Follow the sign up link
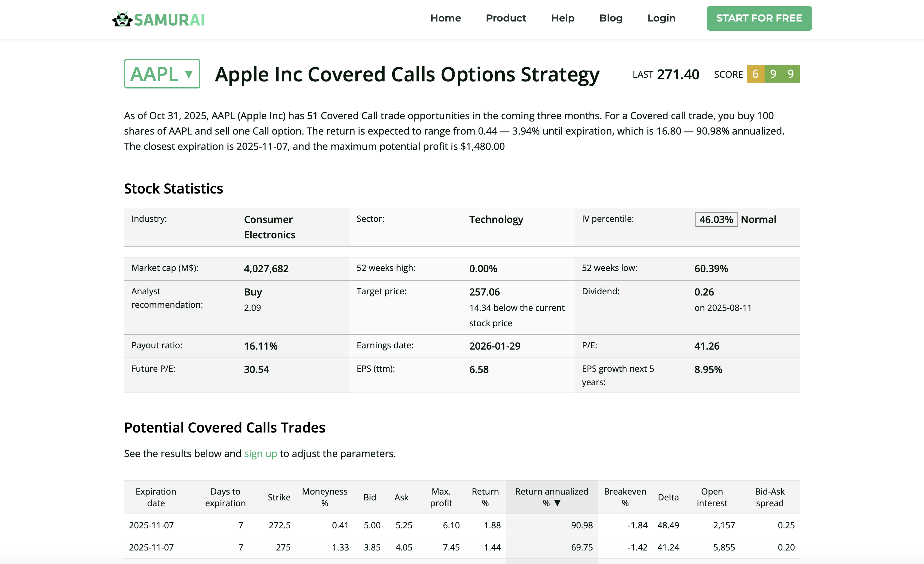Image resolution: width=924 pixels, height=564 pixels. point(260,454)
